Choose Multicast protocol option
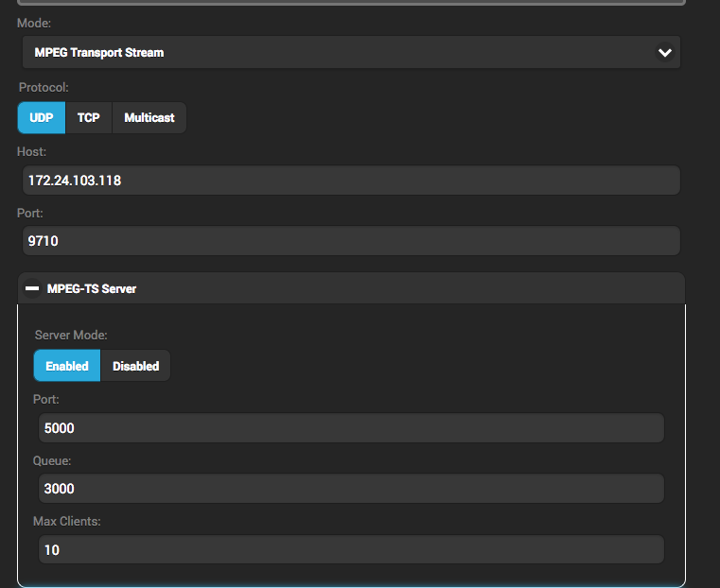This screenshot has height=588, width=720. 149,118
